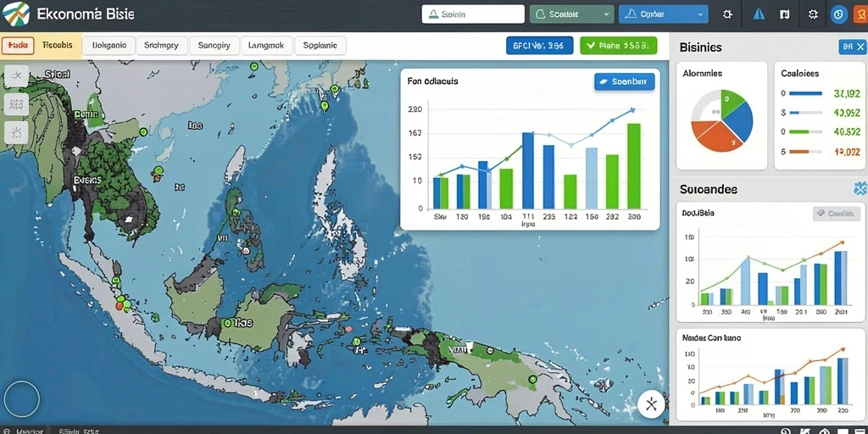Expand the green Scoubis dropdown
868x434 pixels.
[x=572, y=14]
